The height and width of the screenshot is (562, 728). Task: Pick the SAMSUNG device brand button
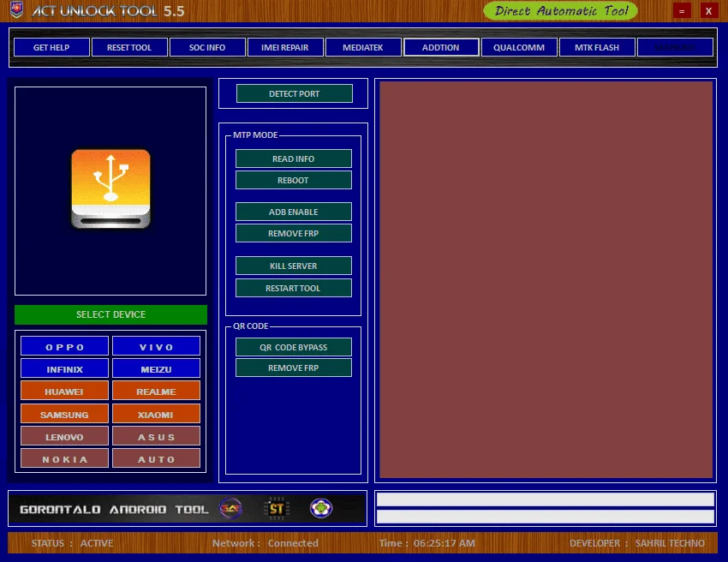coord(64,414)
